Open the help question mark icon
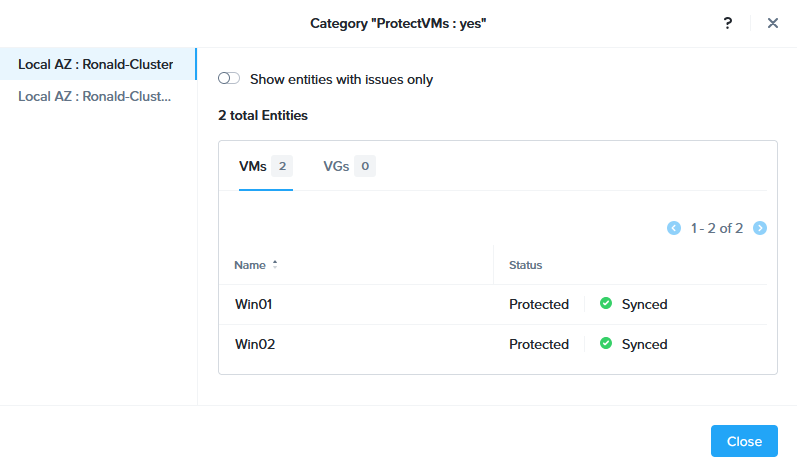The width and height of the screenshot is (797, 476). click(x=728, y=23)
